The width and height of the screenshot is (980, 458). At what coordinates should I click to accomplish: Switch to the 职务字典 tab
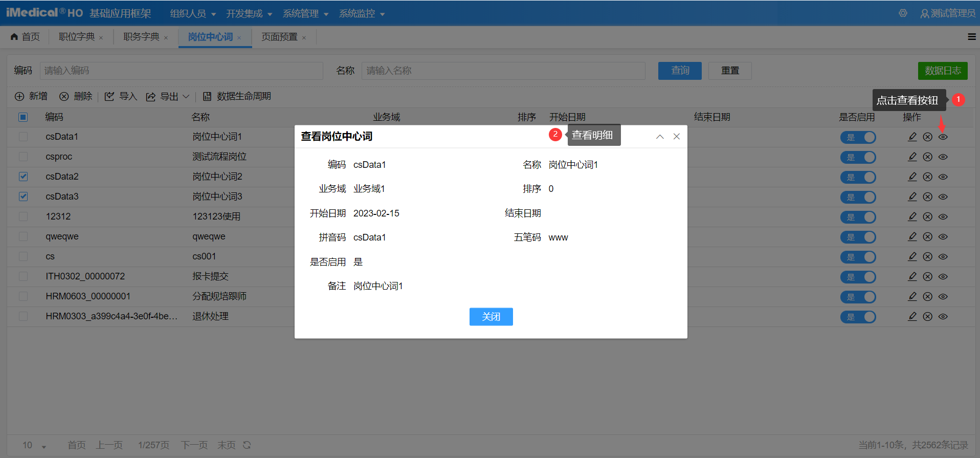(x=142, y=37)
